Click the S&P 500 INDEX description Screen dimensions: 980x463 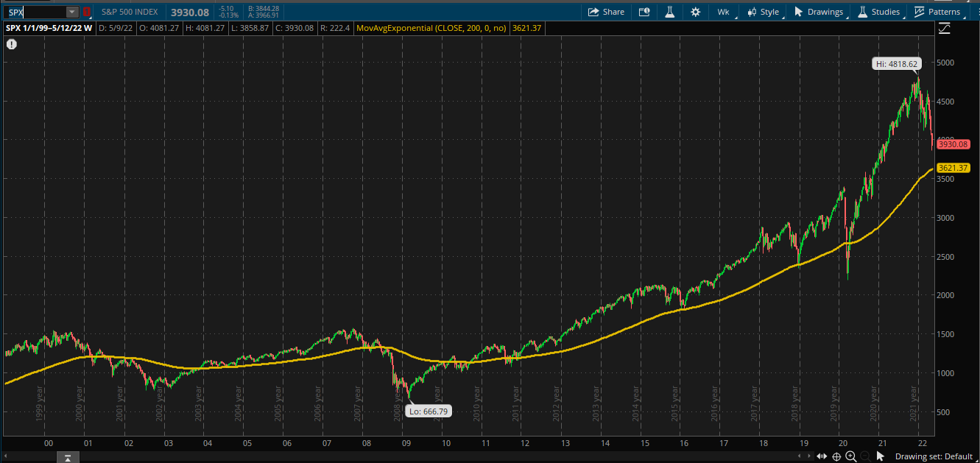pyautogui.click(x=130, y=12)
